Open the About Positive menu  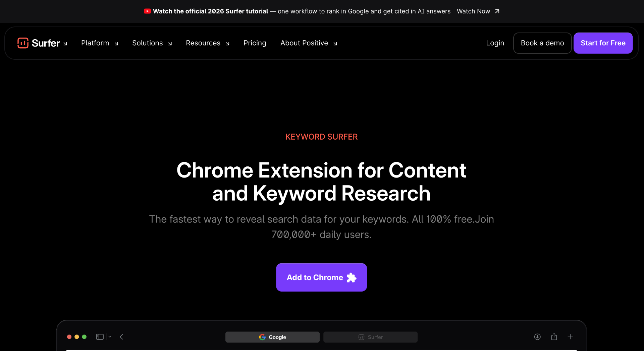(x=309, y=43)
